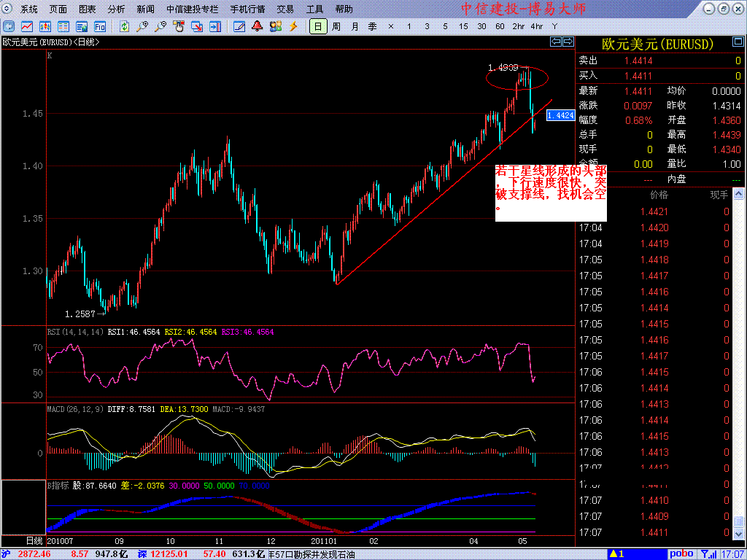Switch to 2hr period

point(518,27)
